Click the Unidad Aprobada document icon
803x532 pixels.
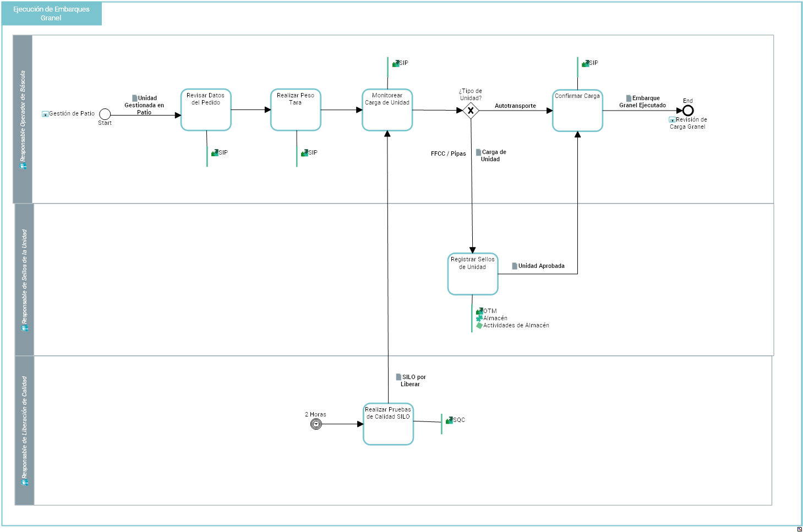point(515,266)
